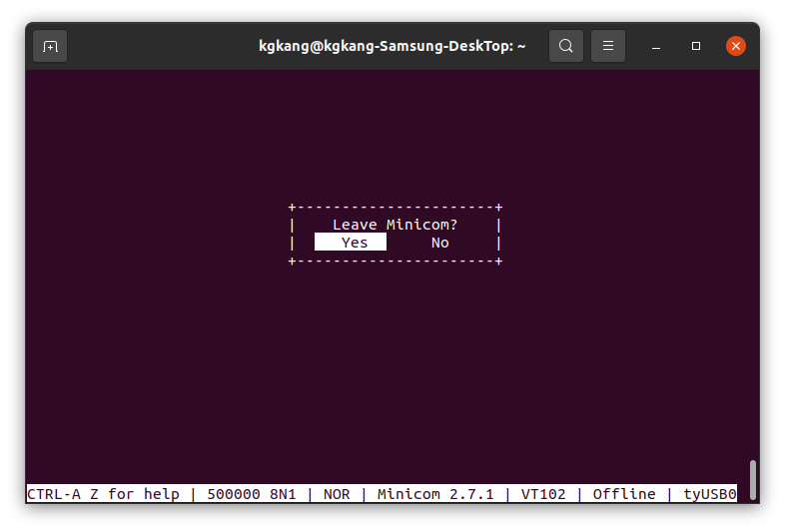Open the terminal search tool
This screenshot has width=785, height=532.
[565, 46]
